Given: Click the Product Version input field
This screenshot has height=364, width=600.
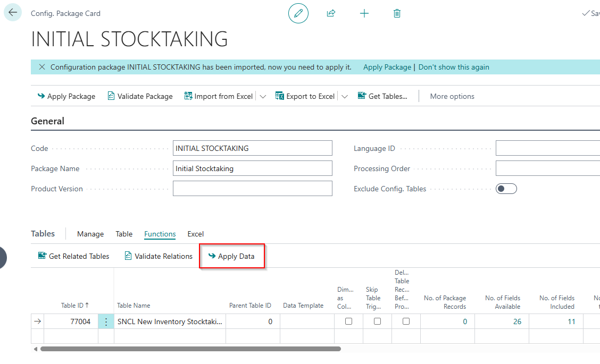Looking at the screenshot, I should [253, 189].
